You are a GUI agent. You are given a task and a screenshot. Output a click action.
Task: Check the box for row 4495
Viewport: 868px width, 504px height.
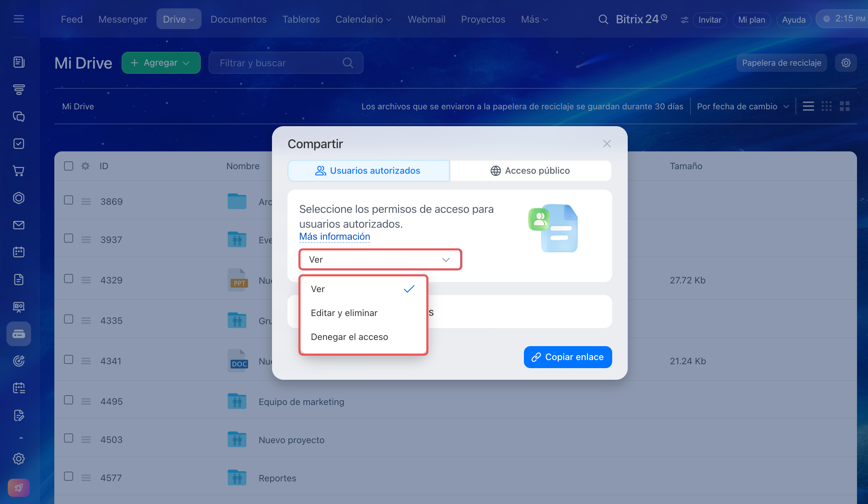69,400
